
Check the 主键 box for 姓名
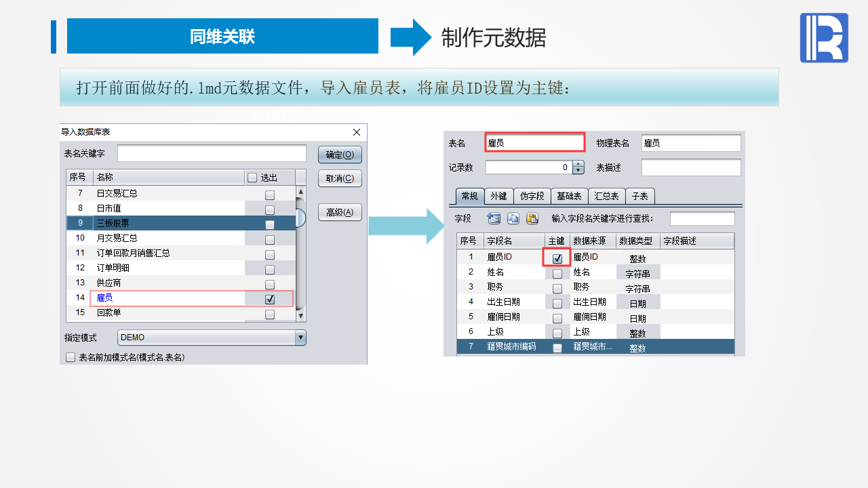click(557, 273)
